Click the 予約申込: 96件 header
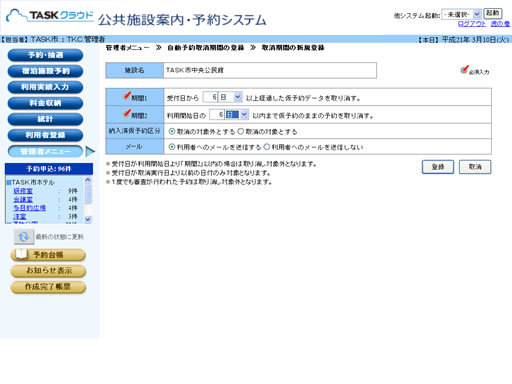The image size is (512, 384). (x=49, y=169)
